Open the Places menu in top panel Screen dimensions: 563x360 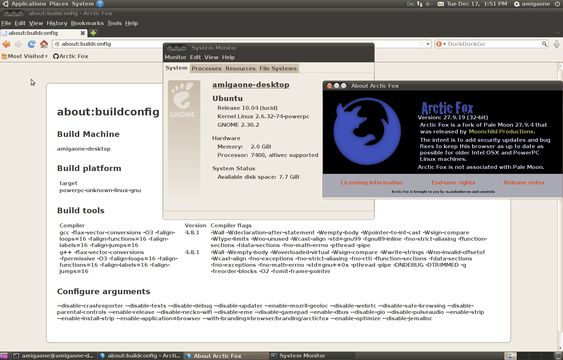point(59,4)
